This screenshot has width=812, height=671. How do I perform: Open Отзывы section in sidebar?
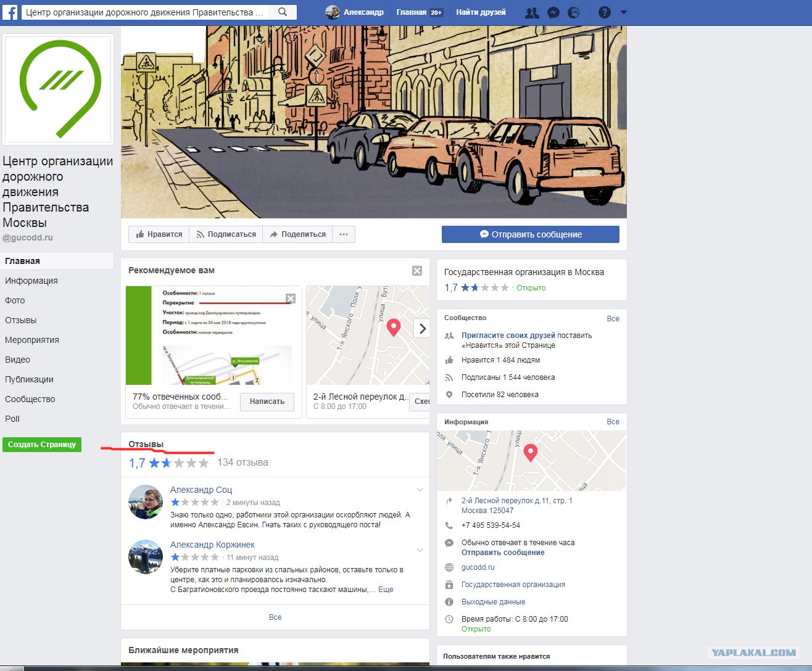(x=21, y=320)
